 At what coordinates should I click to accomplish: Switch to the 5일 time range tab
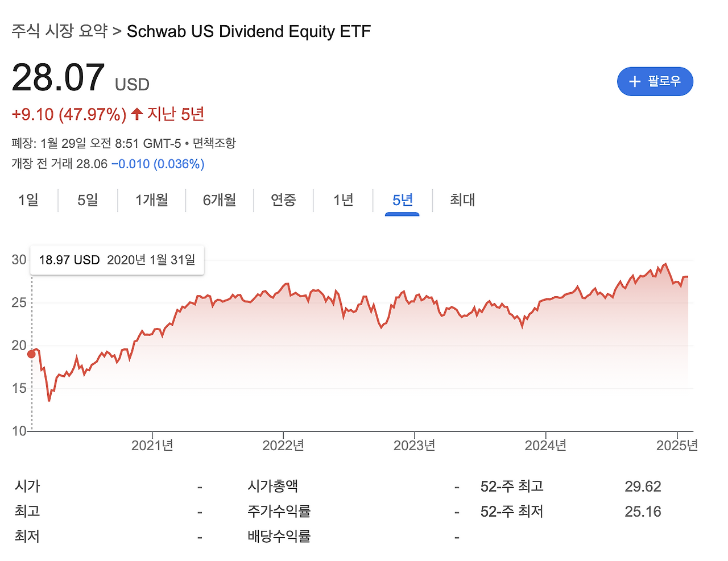coord(88,200)
